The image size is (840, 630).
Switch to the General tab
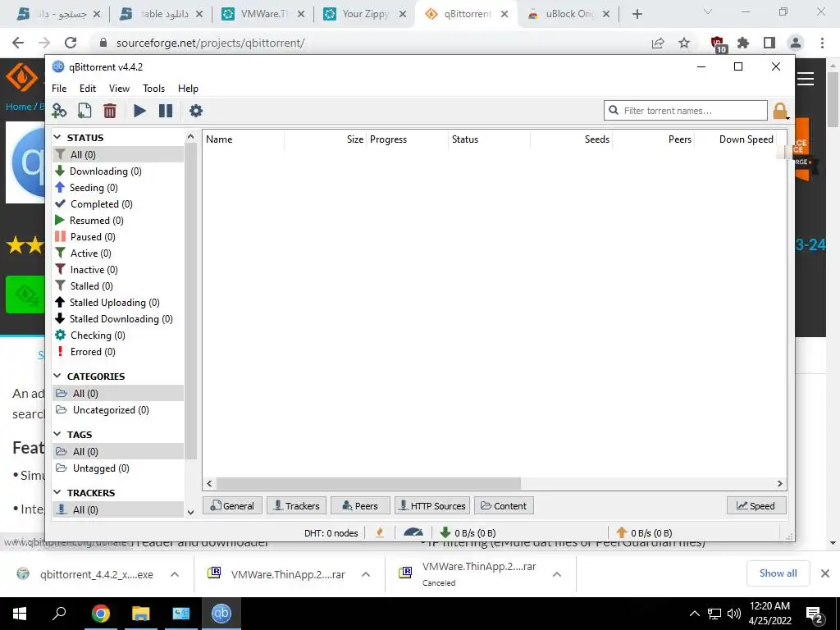(x=232, y=505)
